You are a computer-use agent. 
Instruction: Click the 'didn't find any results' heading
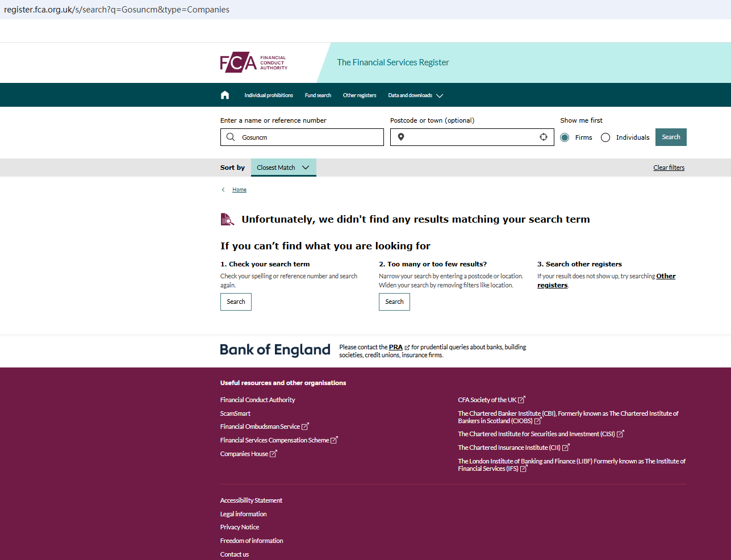(416, 219)
